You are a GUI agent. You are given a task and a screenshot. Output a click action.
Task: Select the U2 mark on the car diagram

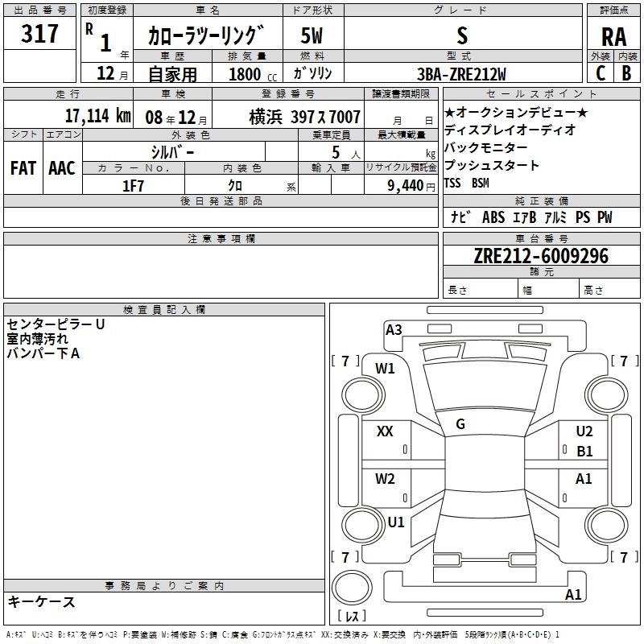point(584,431)
